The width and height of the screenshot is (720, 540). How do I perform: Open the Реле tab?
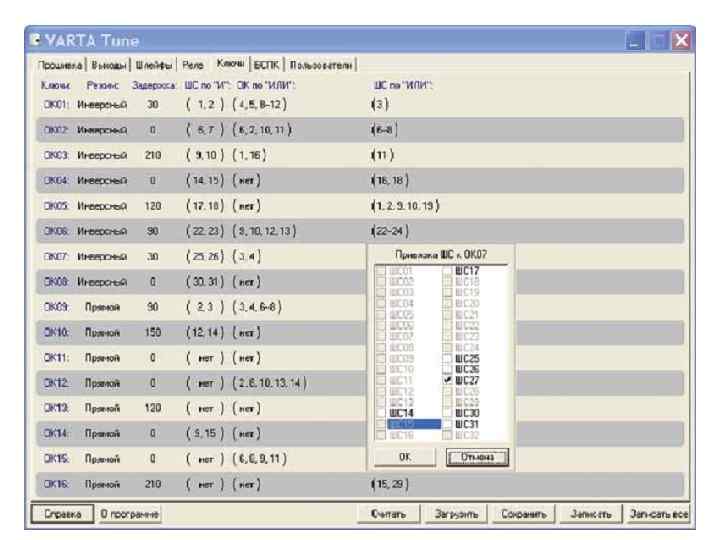click(193, 65)
